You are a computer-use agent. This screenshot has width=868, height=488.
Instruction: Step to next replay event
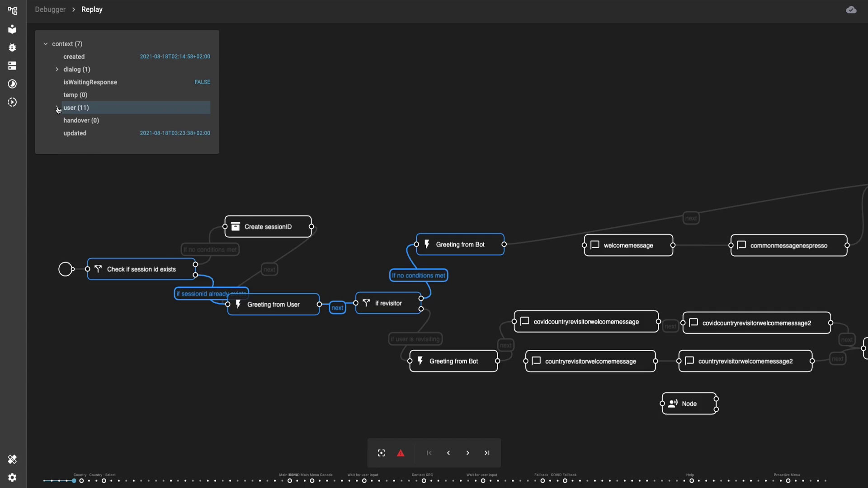(467, 453)
